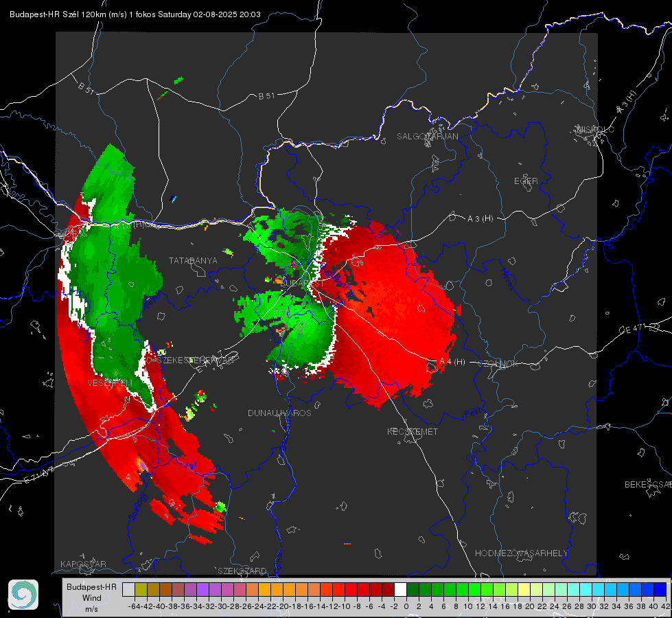Click the '-30' value on the legend scale

coord(221,606)
